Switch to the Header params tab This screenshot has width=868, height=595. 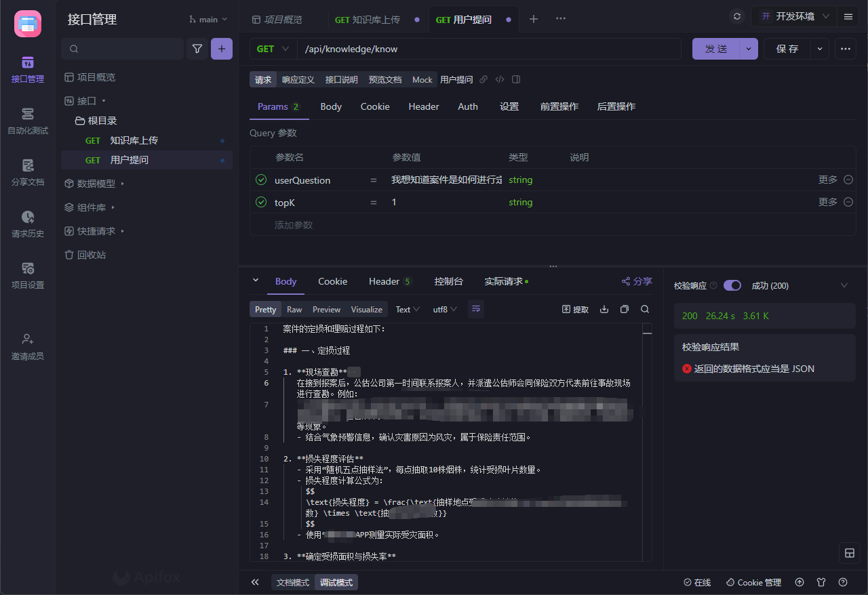pyautogui.click(x=423, y=106)
